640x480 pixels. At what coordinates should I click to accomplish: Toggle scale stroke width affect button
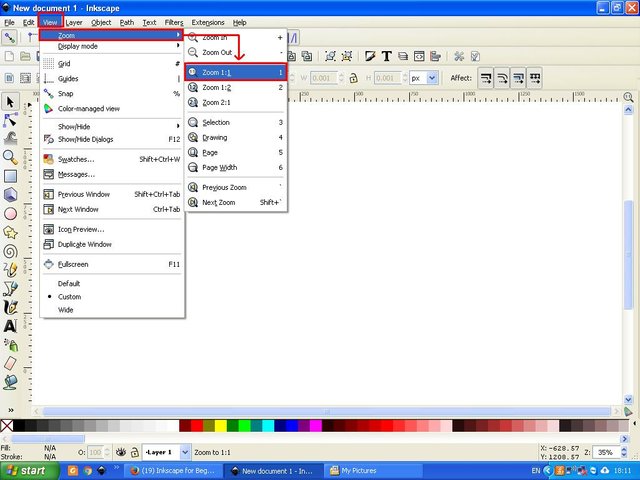pyautogui.click(x=486, y=78)
